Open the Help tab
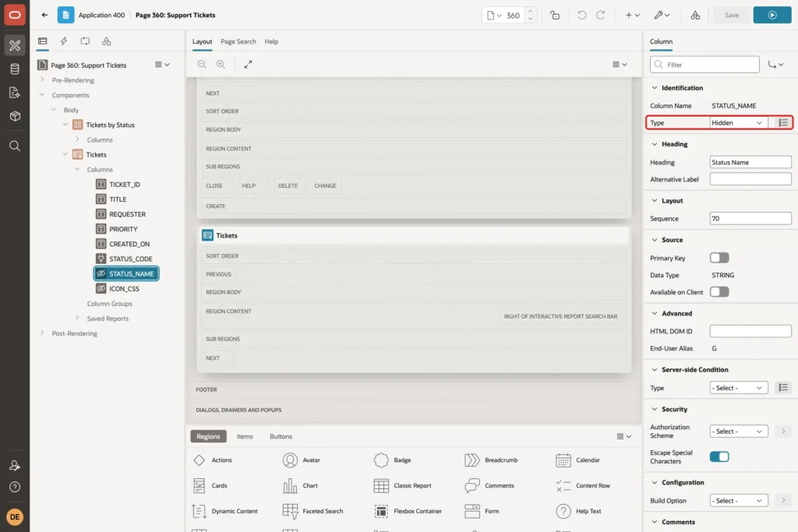Image resolution: width=798 pixels, height=532 pixels. click(271, 42)
